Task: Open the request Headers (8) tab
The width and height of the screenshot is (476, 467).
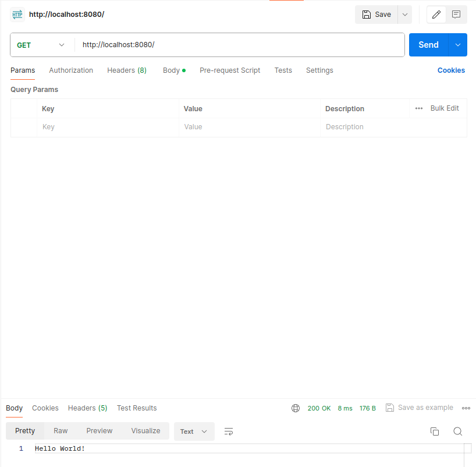Action: [127, 70]
